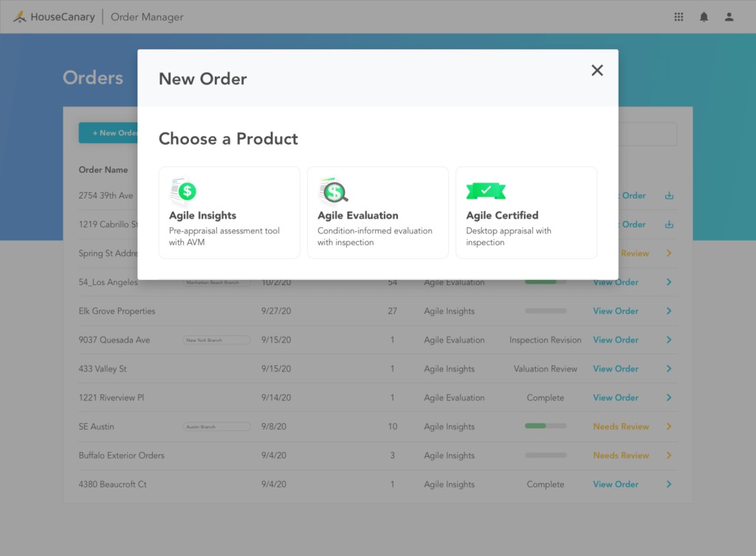Select the Agile Evaluation product title
Image resolution: width=756 pixels, height=556 pixels.
tap(357, 216)
